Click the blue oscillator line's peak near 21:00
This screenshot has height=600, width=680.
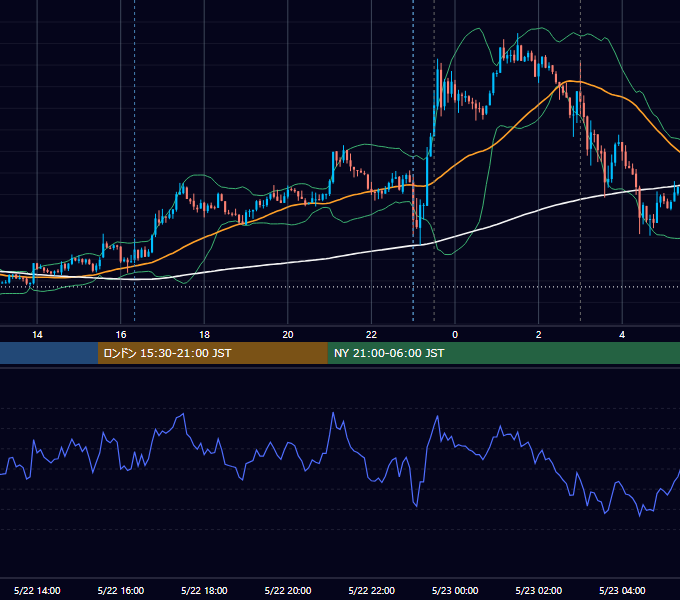click(x=333, y=413)
